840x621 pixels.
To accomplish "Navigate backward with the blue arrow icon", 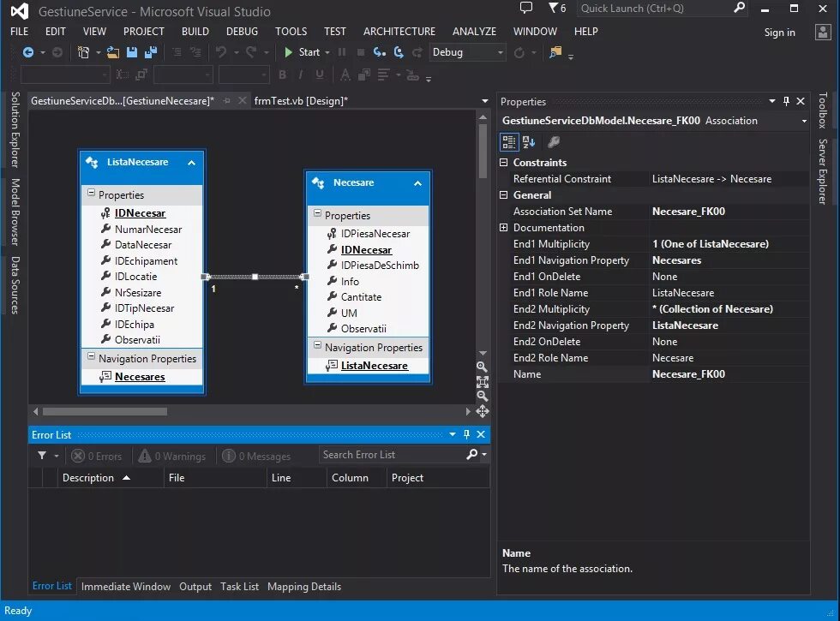I will (28, 52).
